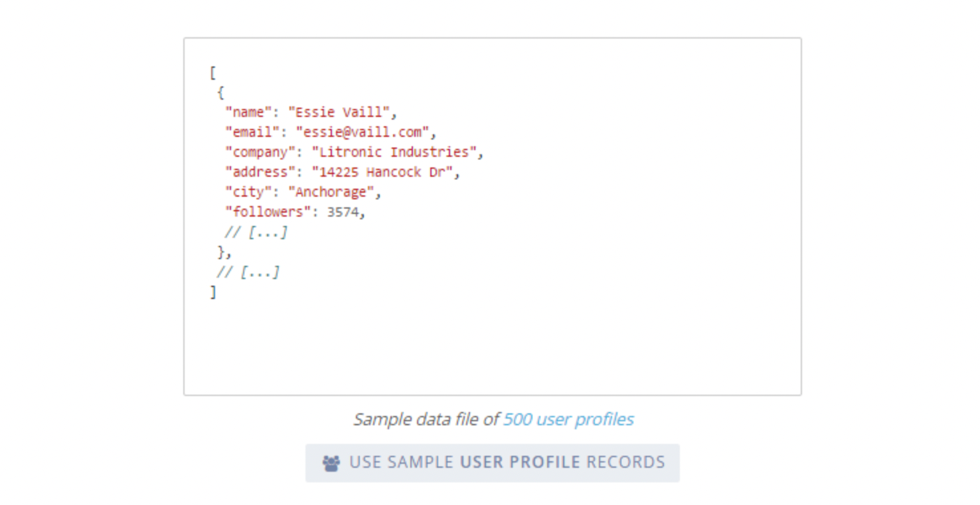Click the 3574 followers number

[x=343, y=212]
